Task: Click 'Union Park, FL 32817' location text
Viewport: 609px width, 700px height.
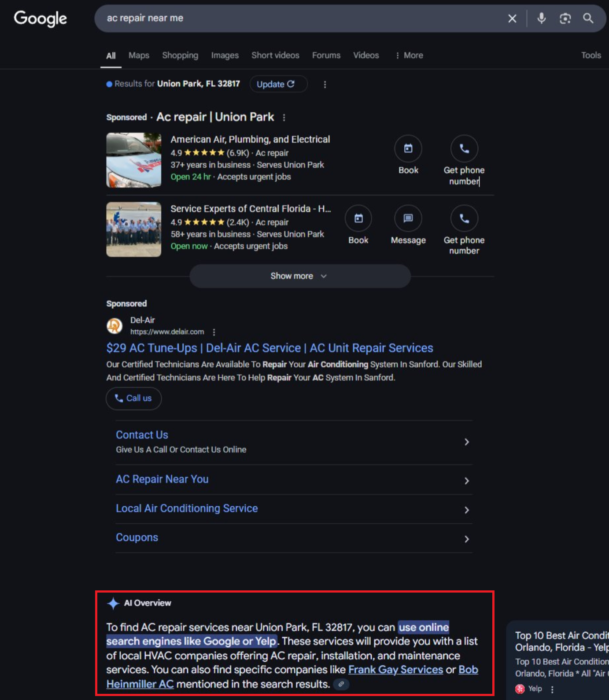Action: [x=199, y=84]
